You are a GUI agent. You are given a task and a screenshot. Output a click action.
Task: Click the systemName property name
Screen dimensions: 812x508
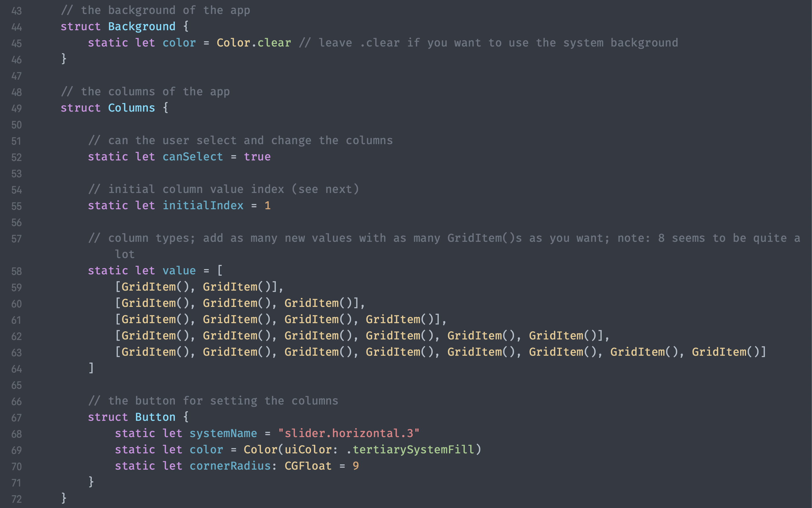223,433
